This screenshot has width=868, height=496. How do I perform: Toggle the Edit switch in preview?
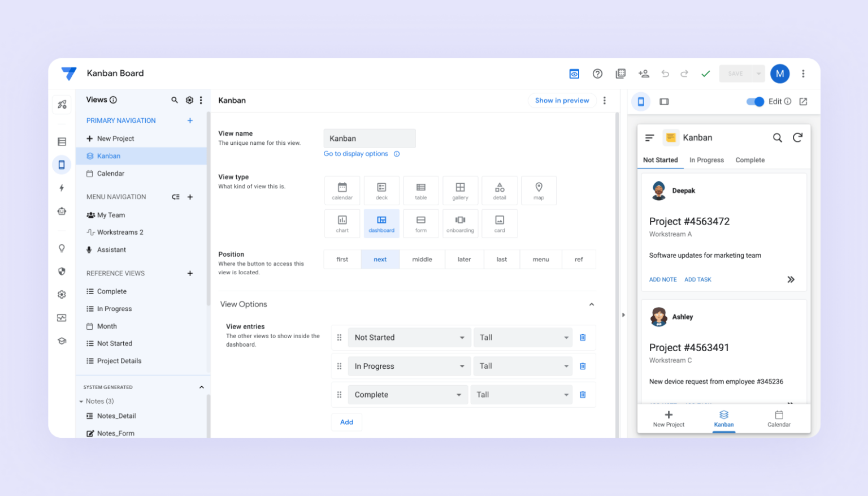tap(755, 102)
